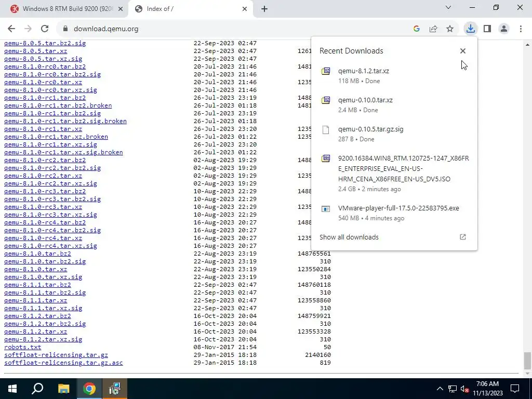532x399 pixels.
Task: Open File Explorer from taskbar
Action: click(x=63, y=389)
